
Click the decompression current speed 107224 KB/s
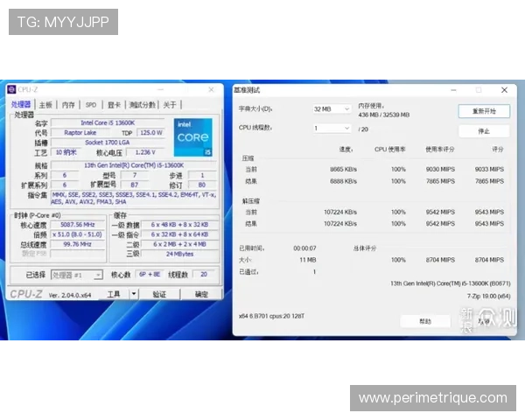click(x=340, y=212)
